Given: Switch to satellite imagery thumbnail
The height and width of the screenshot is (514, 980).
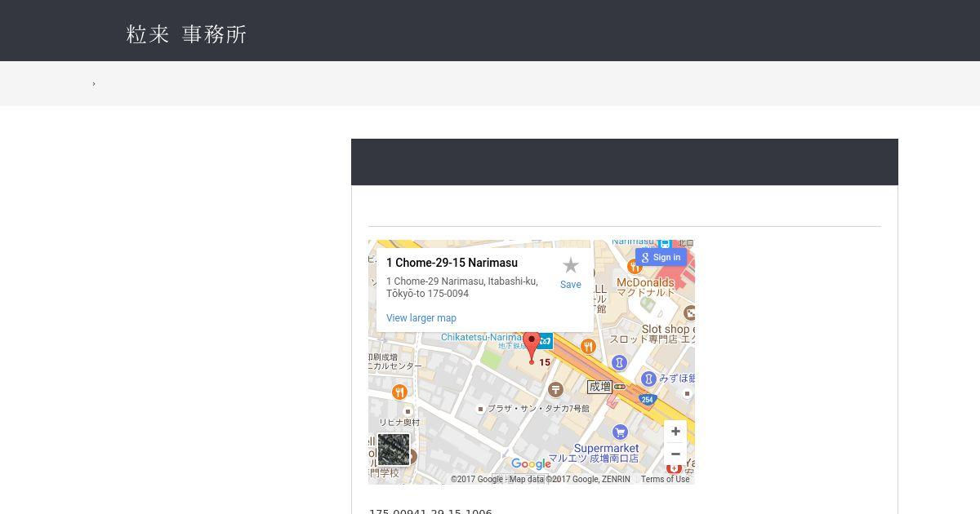Looking at the screenshot, I should [x=394, y=450].
